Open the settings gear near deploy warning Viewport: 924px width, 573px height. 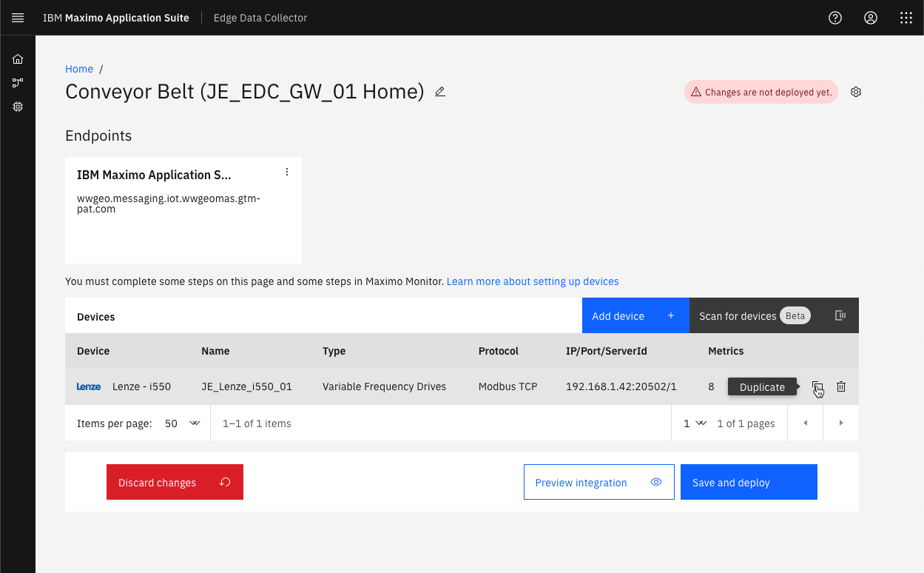856,92
